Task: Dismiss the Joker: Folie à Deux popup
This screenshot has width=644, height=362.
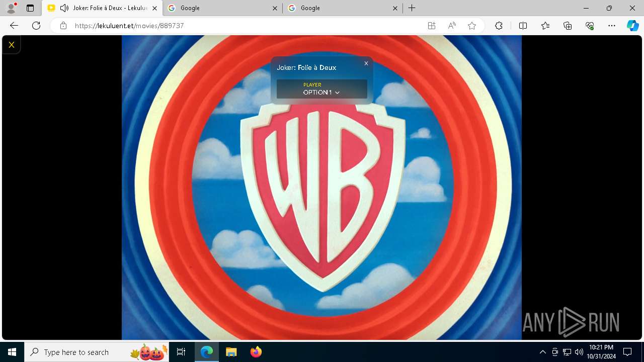Action: [366, 63]
